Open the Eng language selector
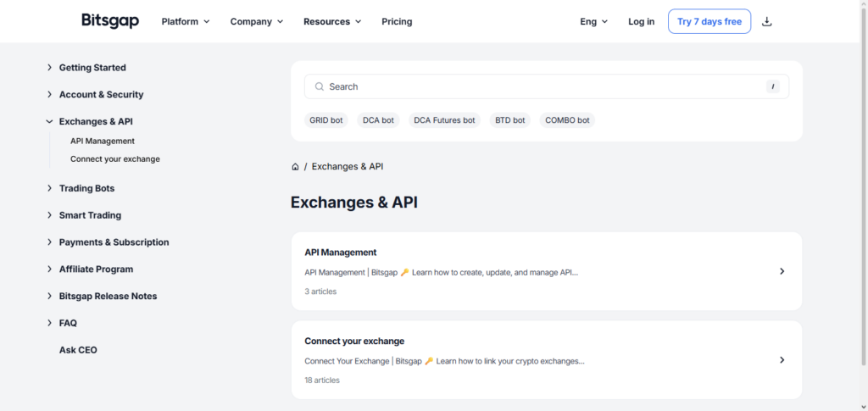 click(x=594, y=21)
